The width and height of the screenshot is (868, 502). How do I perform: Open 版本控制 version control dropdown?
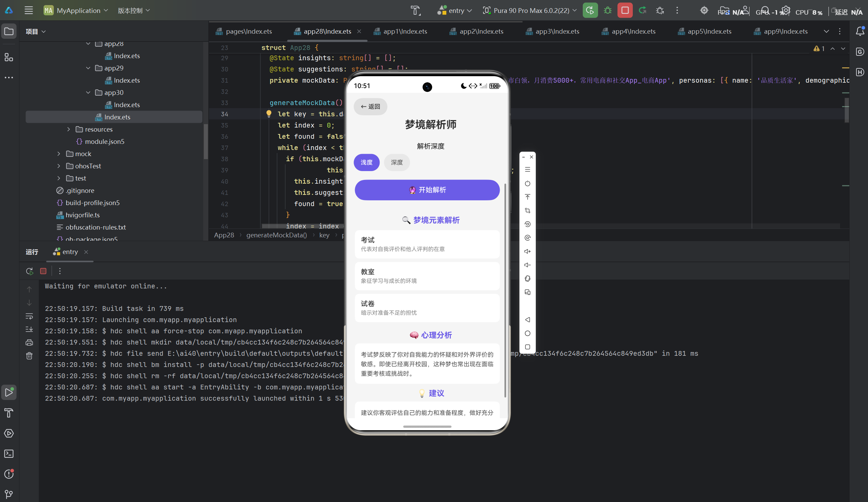[134, 10]
